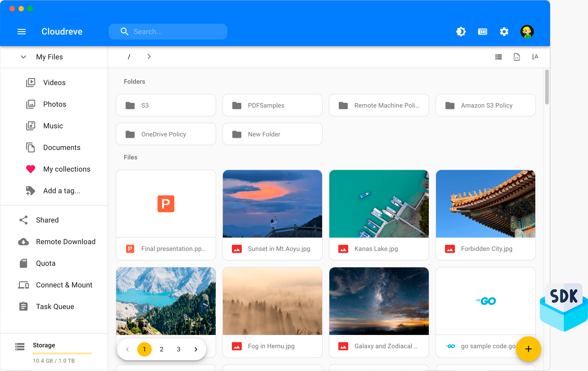Go to page 3

(x=179, y=349)
